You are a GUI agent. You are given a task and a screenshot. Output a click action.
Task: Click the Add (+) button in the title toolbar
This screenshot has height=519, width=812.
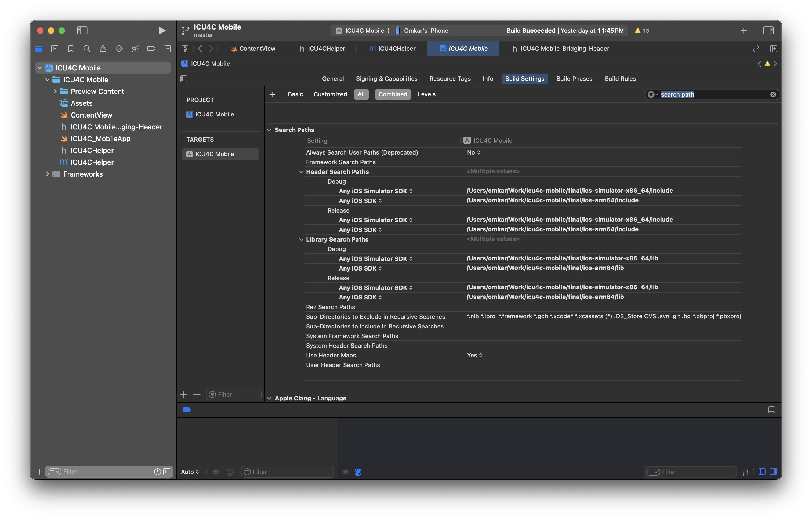pos(744,31)
